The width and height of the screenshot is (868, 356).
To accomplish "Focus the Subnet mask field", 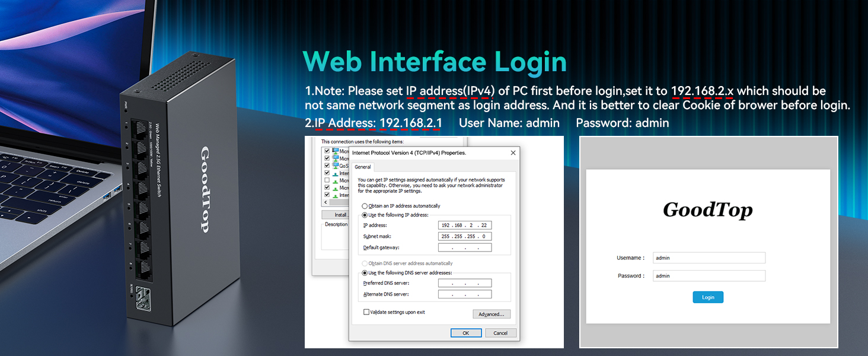I will pos(465,236).
